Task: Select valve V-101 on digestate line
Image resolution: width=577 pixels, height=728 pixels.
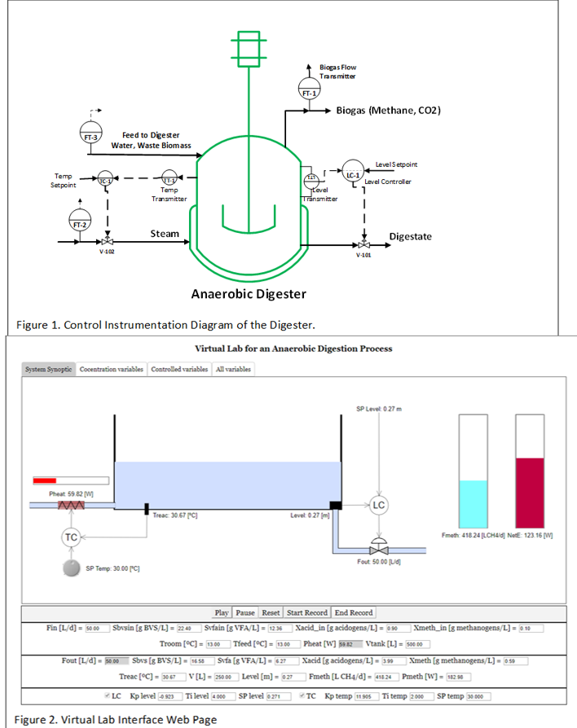Action: coord(363,243)
